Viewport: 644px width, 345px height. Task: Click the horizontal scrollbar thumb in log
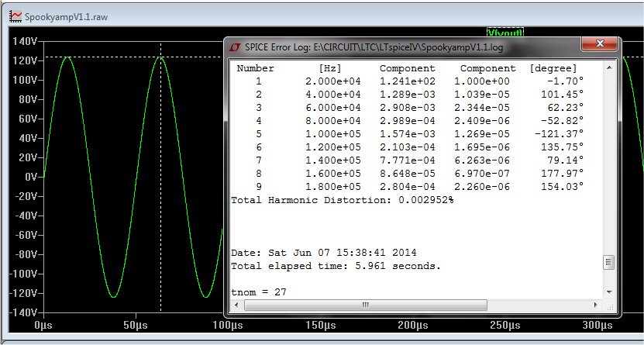click(x=366, y=305)
